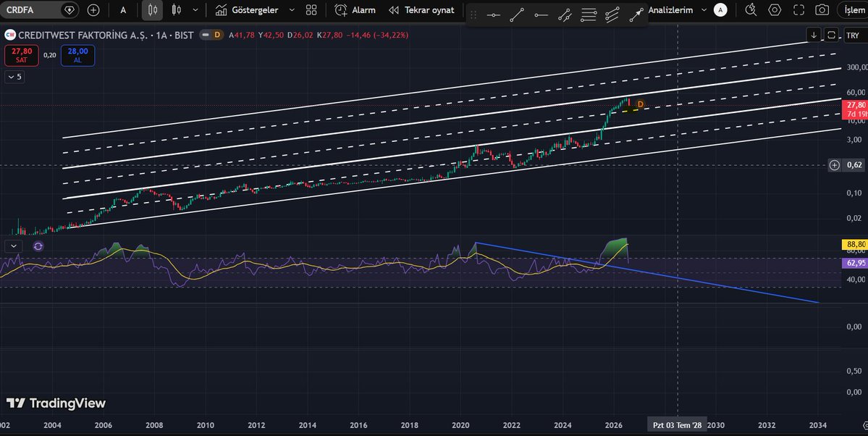Click the CW company logo
The height and width of the screenshot is (436, 868).
coord(10,35)
